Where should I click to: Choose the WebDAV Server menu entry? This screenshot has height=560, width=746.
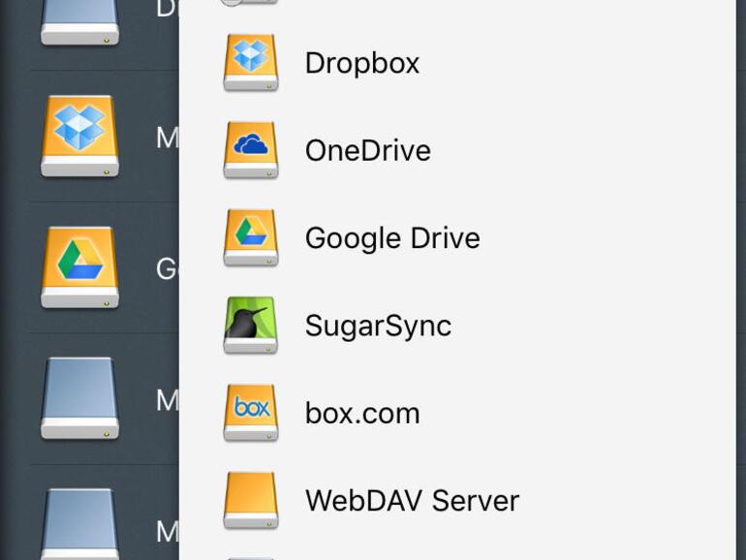pyautogui.click(x=412, y=501)
